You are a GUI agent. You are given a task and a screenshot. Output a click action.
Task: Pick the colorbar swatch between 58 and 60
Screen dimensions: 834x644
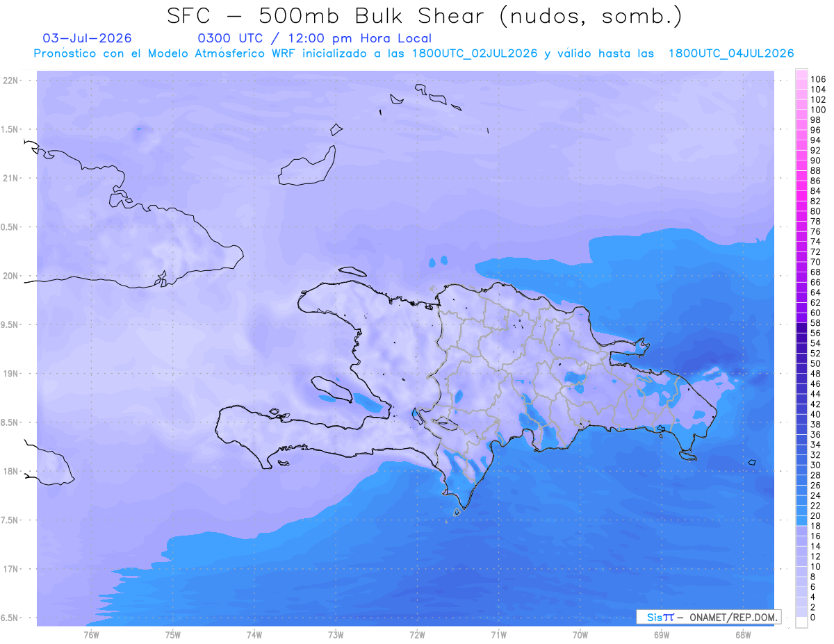[801, 317]
